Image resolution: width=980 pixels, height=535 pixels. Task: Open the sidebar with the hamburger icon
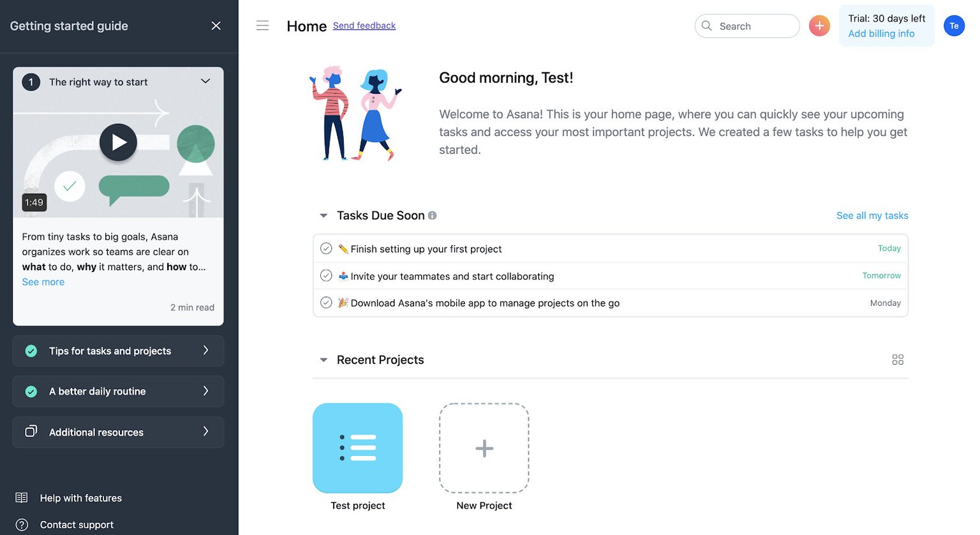pos(262,25)
